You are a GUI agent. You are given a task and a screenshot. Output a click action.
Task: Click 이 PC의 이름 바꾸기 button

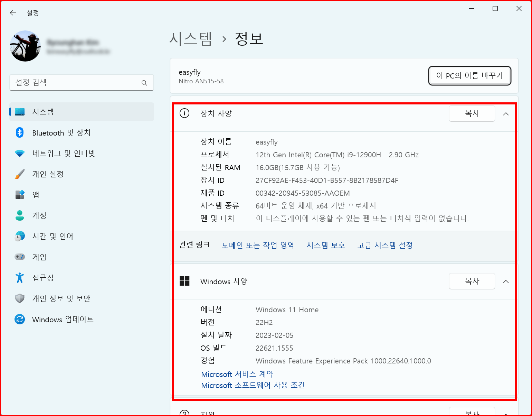[469, 75]
